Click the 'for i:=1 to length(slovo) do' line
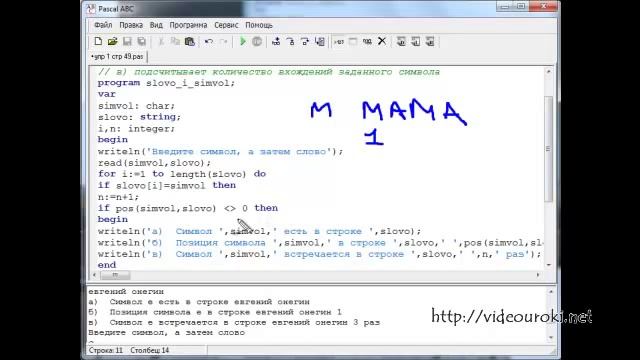640x360 pixels. [x=182, y=174]
